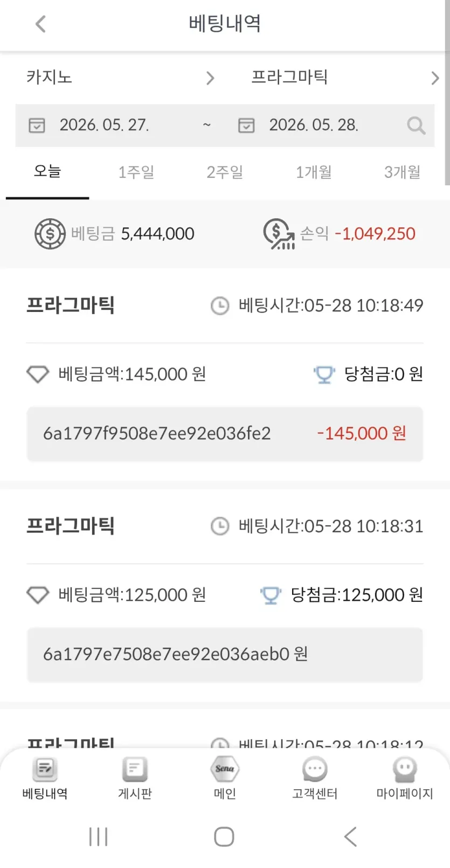Choose the 3개월 period tab
Image resolution: width=450 pixels, height=868 pixels.
[x=402, y=172]
